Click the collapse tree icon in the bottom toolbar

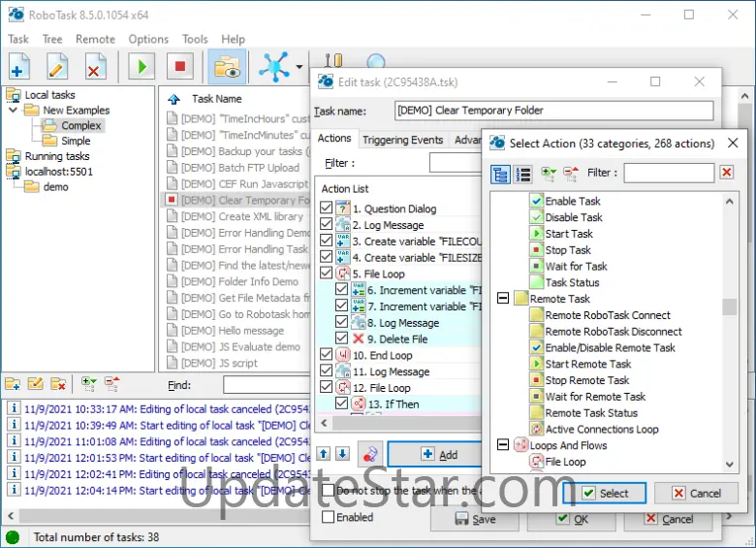(111, 384)
